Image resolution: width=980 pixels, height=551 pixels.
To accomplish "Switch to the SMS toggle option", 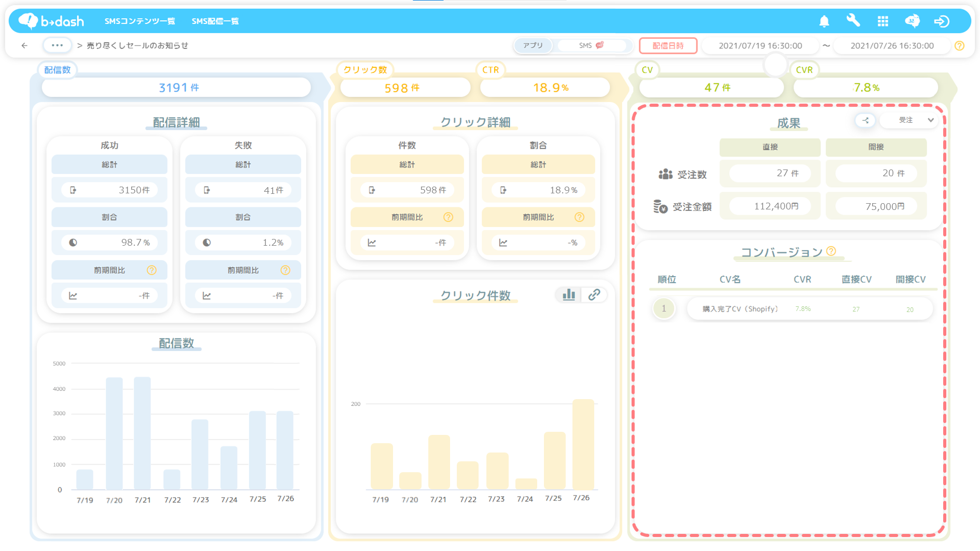I will coord(591,46).
